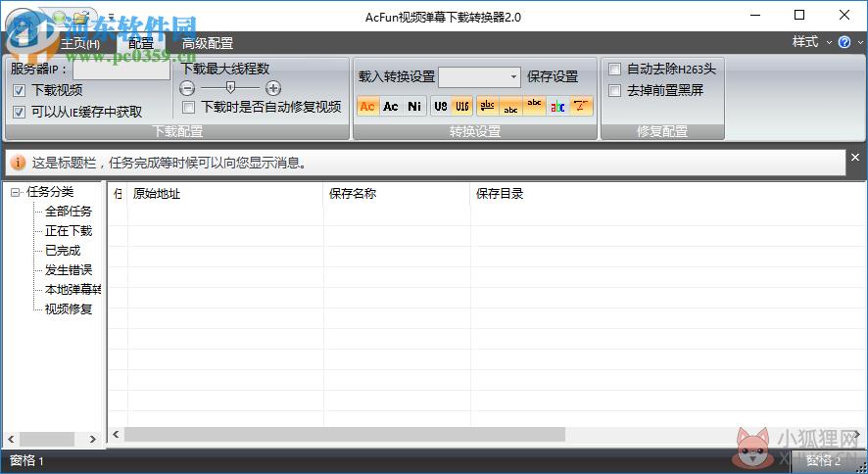Screen dimensions: 868x474
Task: Increase threads with the plus icon
Action: pyautogui.click(x=273, y=88)
